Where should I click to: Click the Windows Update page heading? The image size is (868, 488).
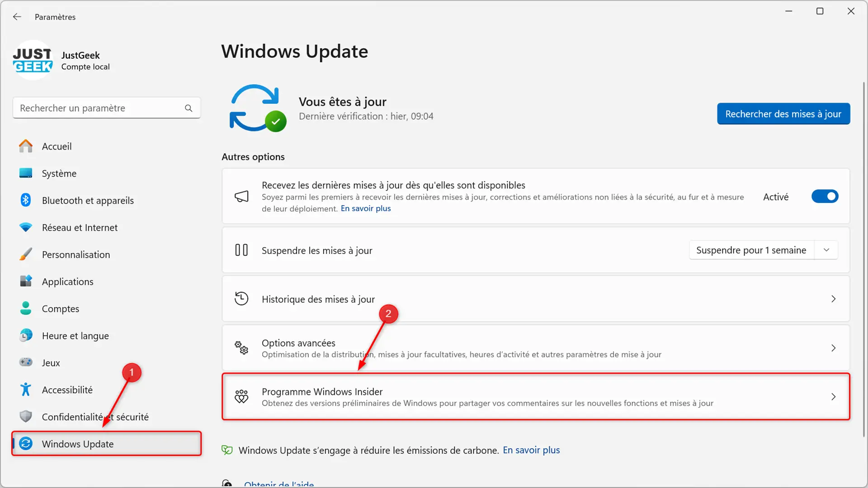click(x=295, y=52)
